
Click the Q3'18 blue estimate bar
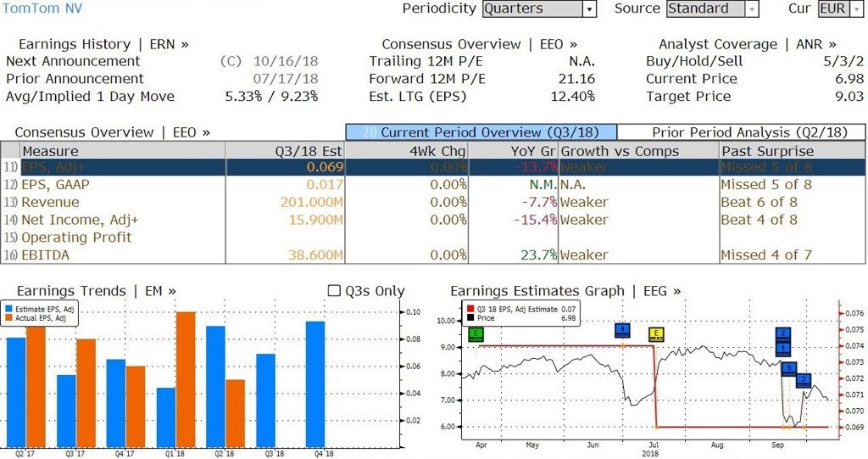pyautogui.click(x=265, y=400)
